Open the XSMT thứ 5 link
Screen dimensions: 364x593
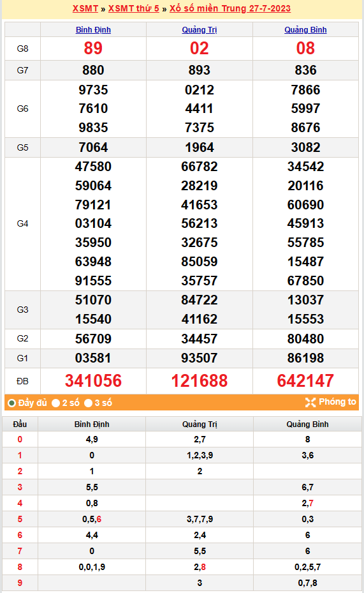134,8
